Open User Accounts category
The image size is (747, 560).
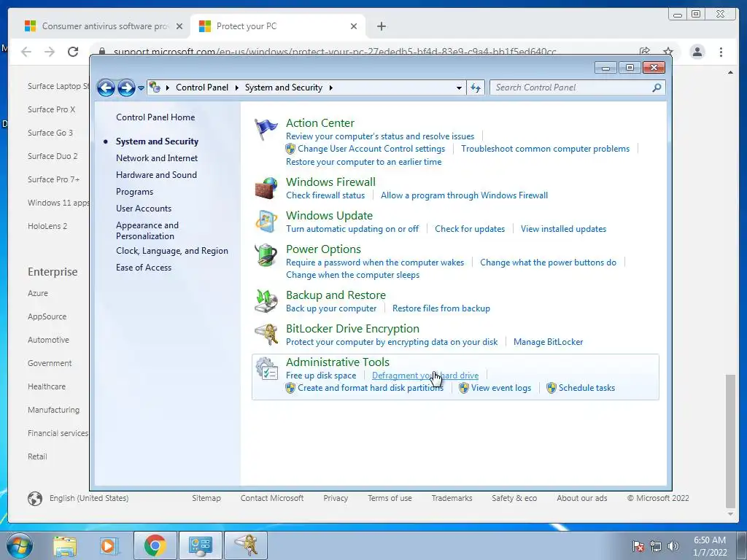point(144,209)
